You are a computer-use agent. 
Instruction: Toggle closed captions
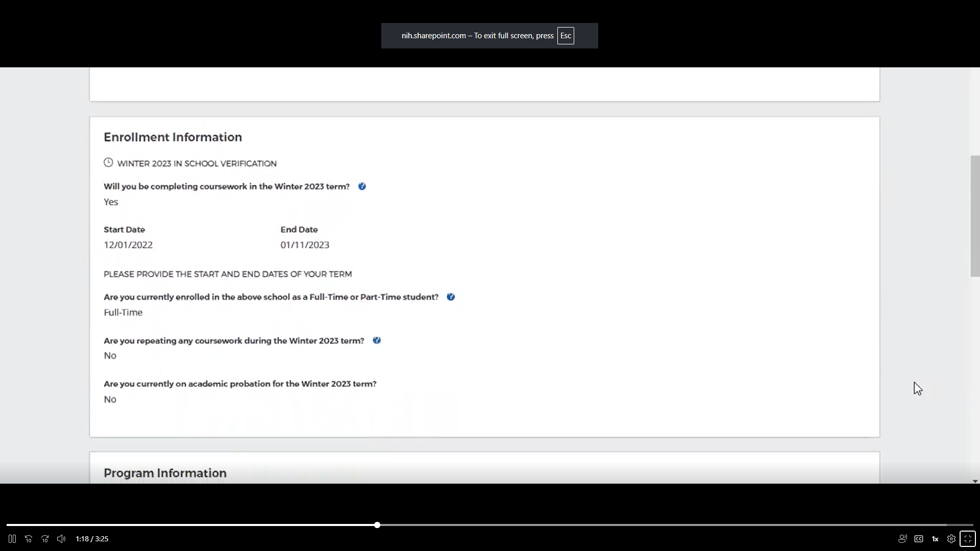[x=919, y=539]
